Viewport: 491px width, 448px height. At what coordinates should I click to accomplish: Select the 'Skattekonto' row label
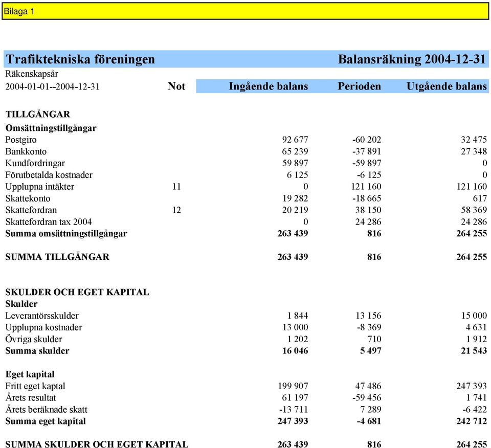28,198
